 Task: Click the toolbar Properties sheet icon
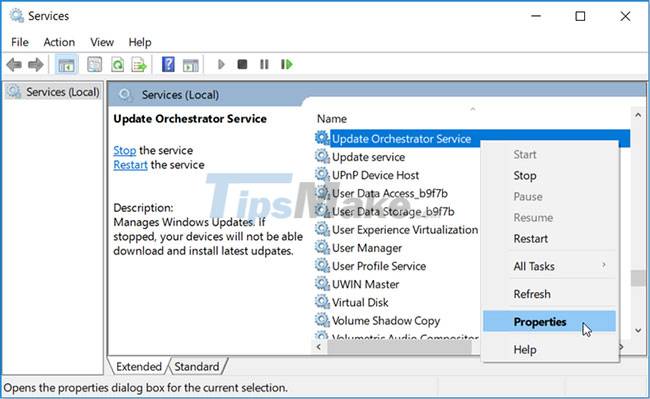click(95, 65)
